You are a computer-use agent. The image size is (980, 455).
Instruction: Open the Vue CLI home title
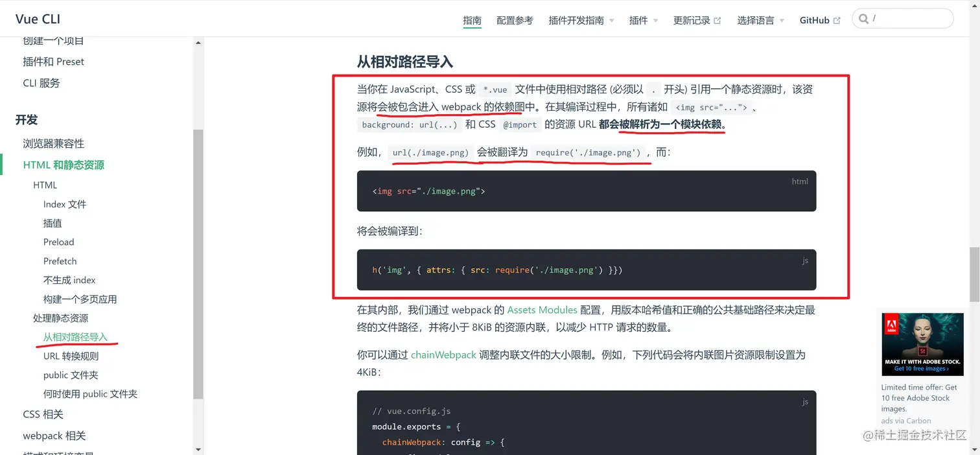coord(38,19)
